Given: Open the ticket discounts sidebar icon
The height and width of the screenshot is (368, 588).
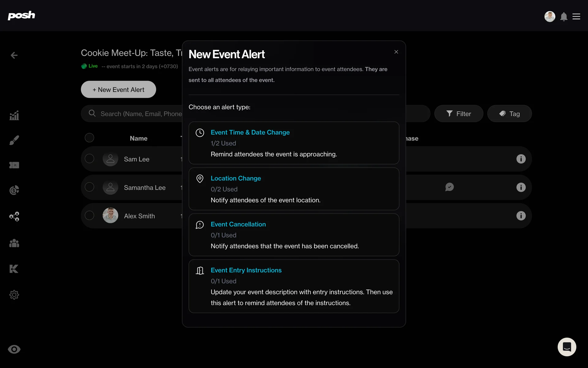Looking at the screenshot, I should point(14,165).
